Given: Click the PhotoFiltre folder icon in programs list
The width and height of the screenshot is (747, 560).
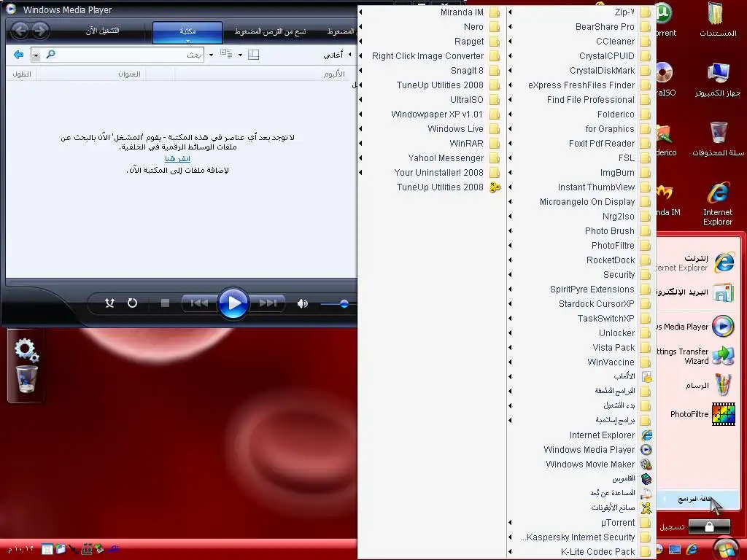Looking at the screenshot, I should (646, 246).
